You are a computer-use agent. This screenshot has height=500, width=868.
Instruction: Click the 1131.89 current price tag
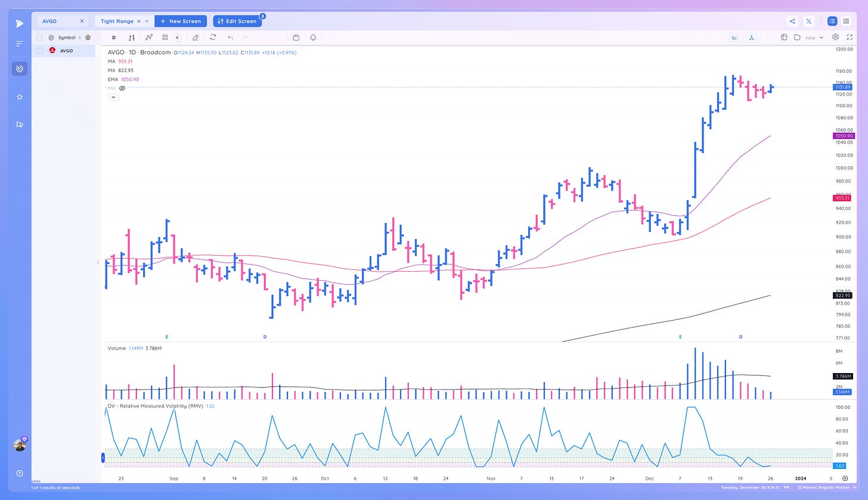(x=843, y=87)
